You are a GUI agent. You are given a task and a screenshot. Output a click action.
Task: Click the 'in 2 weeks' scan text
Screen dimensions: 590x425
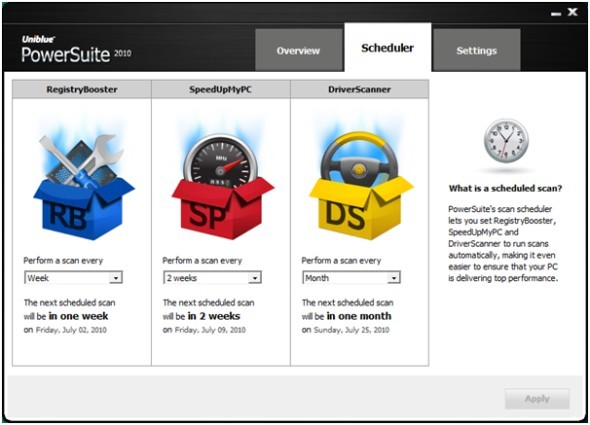click(x=214, y=316)
